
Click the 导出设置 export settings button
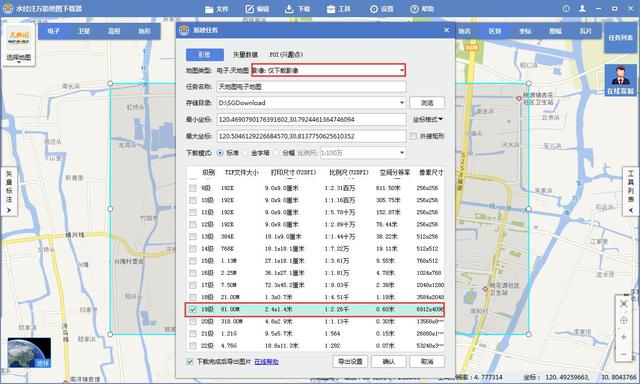pos(350,362)
